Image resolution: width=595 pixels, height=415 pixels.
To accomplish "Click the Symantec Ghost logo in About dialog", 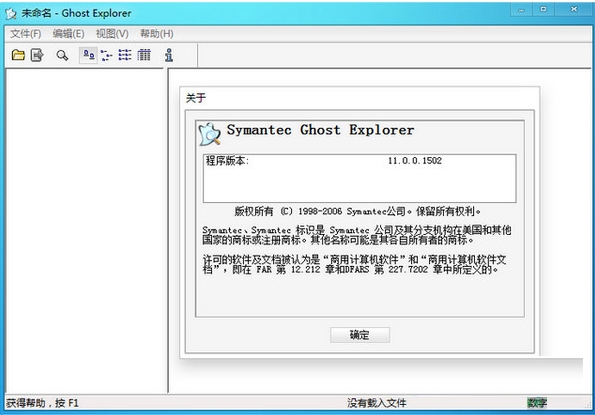I will click(209, 134).
